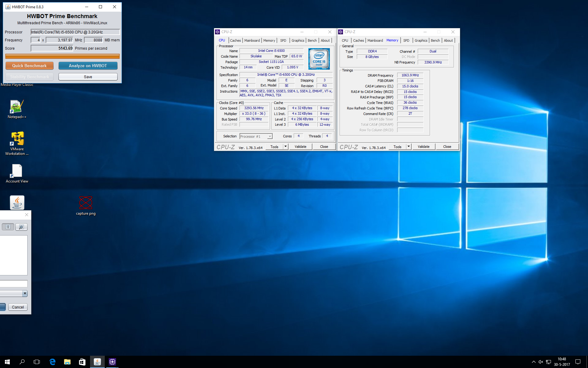The width and height of the screenshot is (588, 368).
Task: Click the Java icon on the desktop
Action: coord(17,202)
